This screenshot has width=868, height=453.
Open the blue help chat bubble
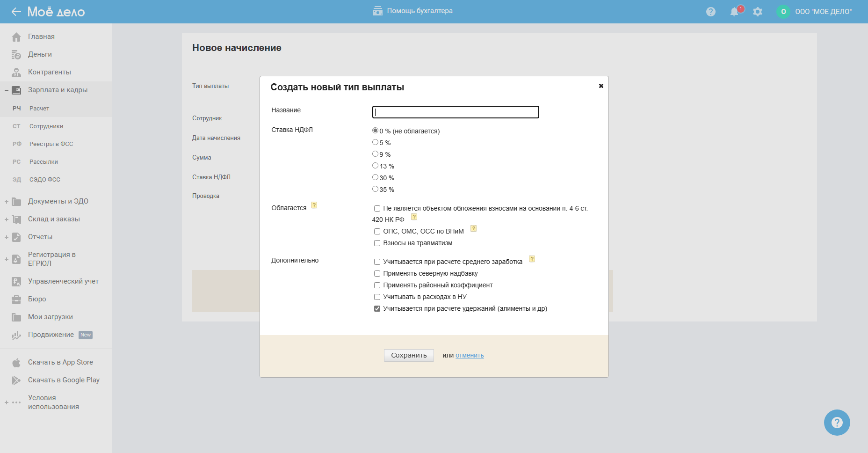[x=837, y=423]
